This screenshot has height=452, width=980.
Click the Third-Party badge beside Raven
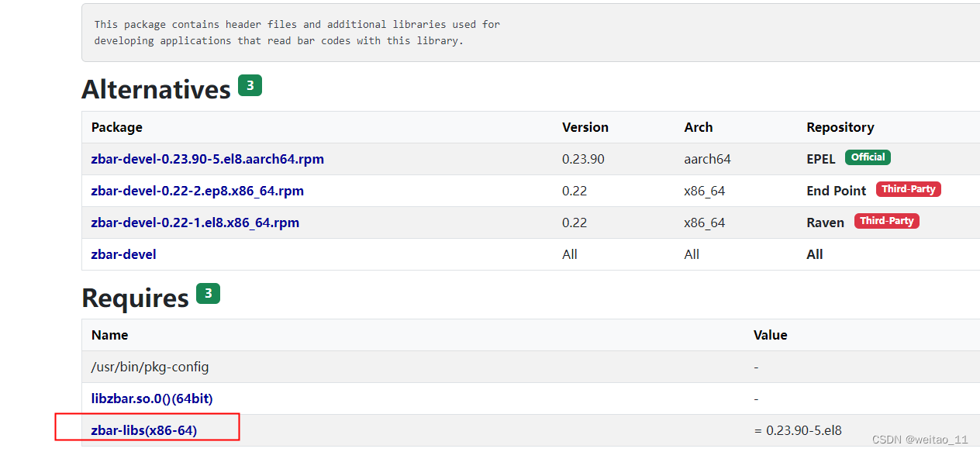[x=886, y=220]
